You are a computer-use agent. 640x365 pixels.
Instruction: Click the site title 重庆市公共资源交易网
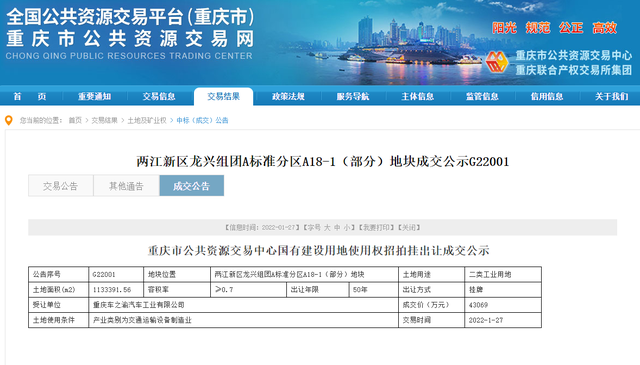click(x=130, y=39)
